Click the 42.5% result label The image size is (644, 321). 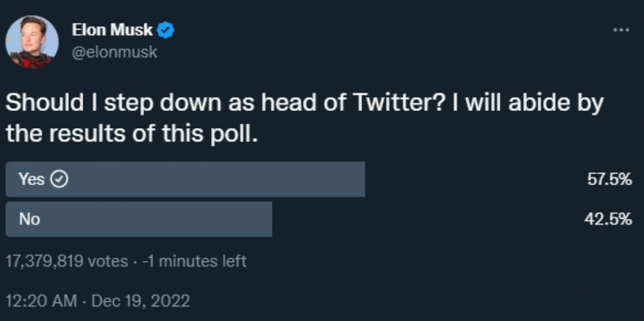[609, 220]
